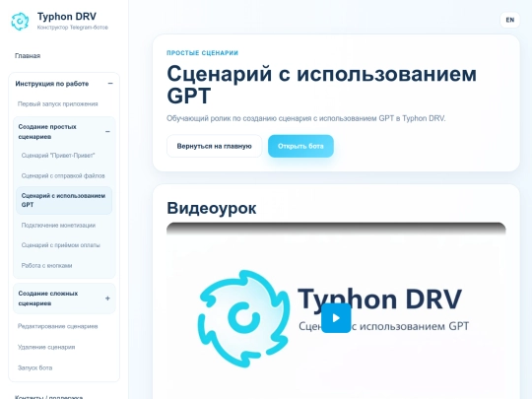Open Первый запуск приложения page
532x399 pixels.
58,103
